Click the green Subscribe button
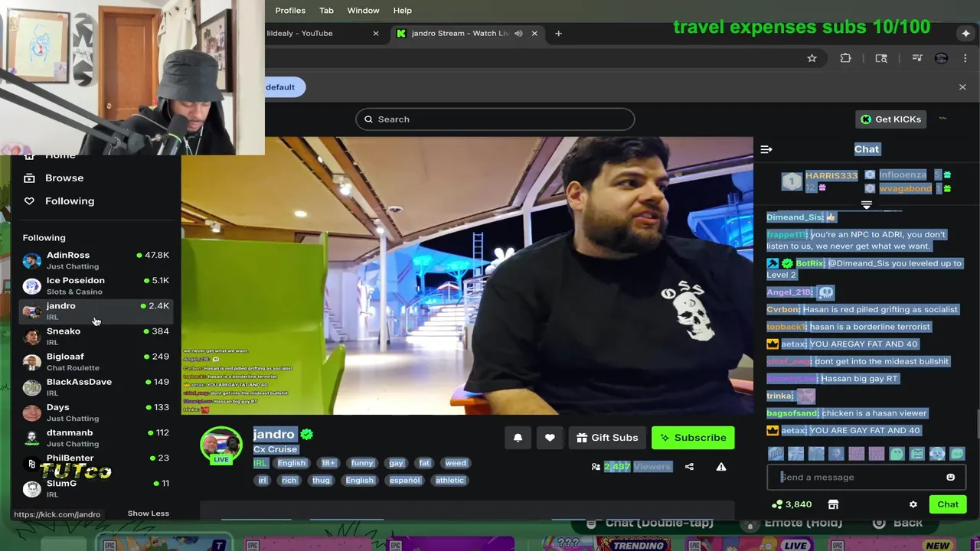Viewport: 980px width, 551px height. tap(693, 438)
